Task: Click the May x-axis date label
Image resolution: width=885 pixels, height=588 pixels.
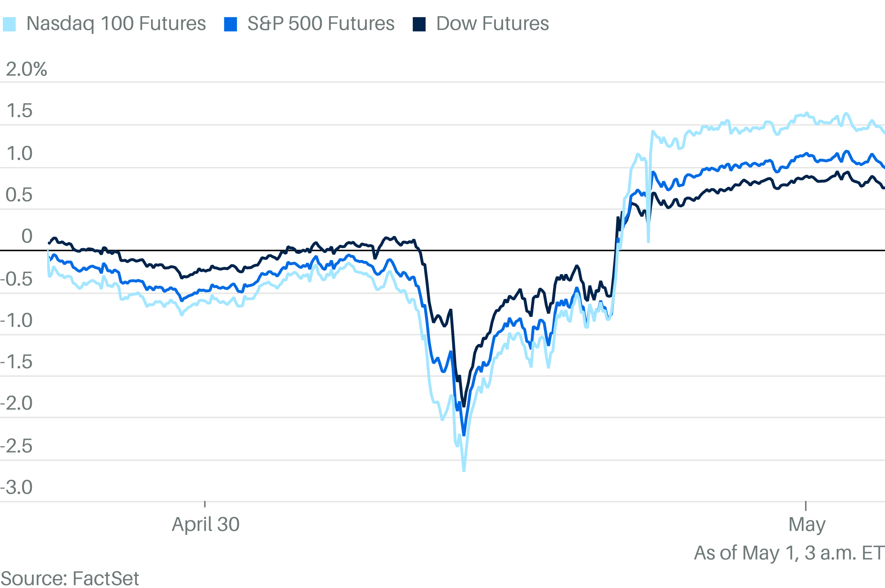Action: (x=807, y=524)
